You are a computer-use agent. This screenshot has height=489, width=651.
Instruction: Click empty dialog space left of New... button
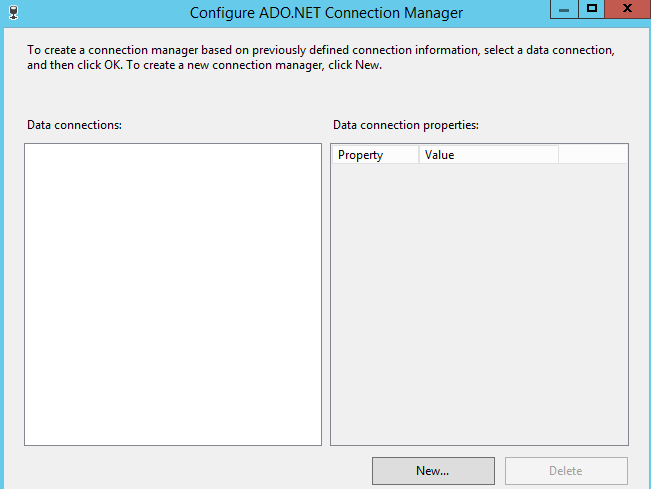point(200,470)
